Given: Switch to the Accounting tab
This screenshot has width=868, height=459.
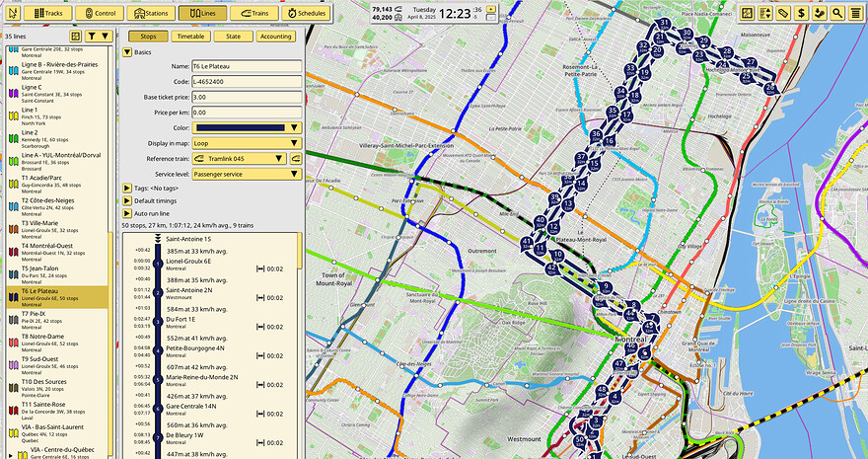Looking at the screenshot, I should (275, 37).
